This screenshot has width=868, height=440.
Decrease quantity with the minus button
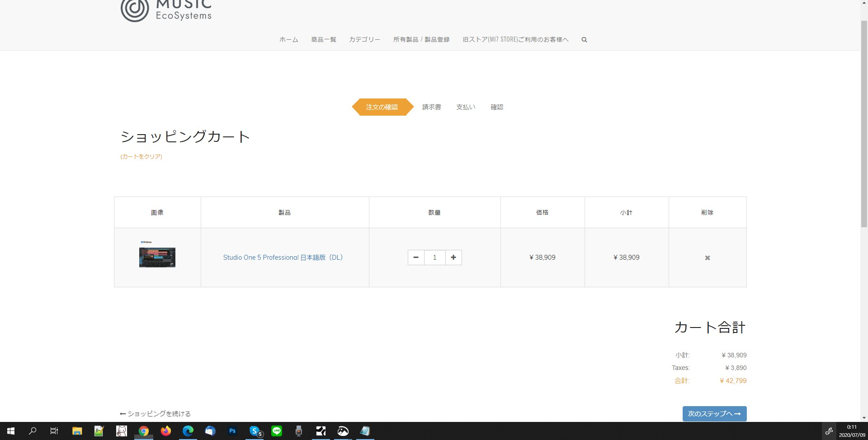click(416, 257)
